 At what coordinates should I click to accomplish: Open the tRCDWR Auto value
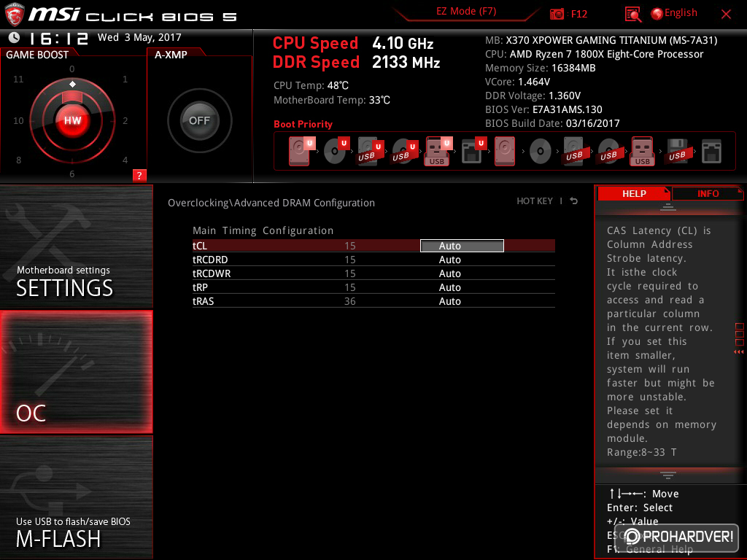449,273
